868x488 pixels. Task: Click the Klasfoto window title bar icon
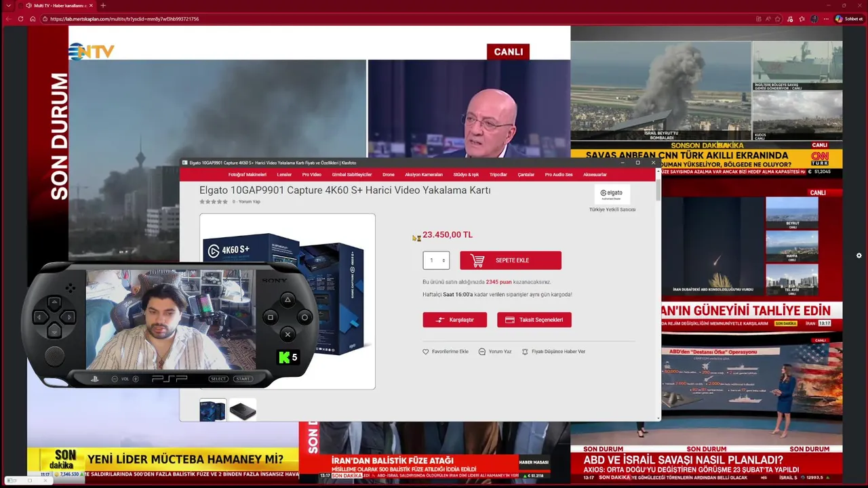(184, 163)
